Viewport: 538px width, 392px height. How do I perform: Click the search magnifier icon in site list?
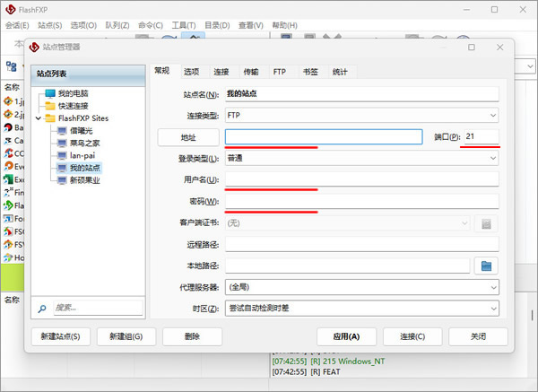[x=42, y=308]
